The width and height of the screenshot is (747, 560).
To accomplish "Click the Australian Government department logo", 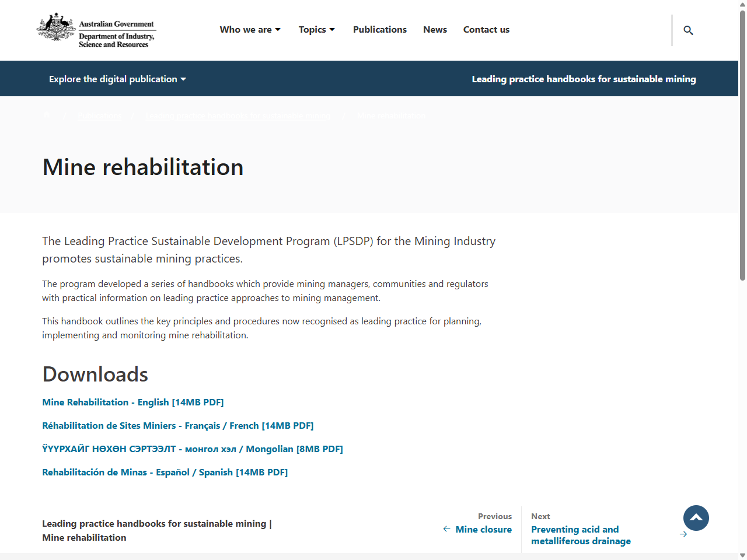I will [96, 30].
